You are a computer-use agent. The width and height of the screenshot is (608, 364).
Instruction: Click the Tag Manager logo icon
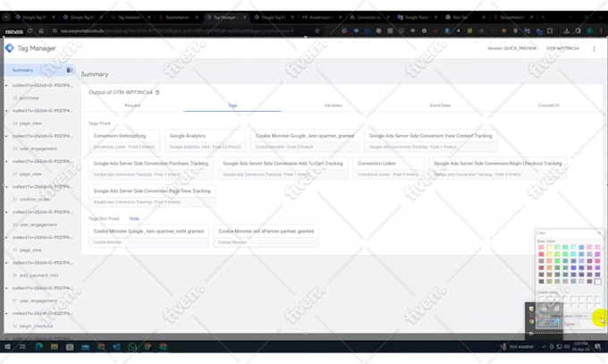9,48
